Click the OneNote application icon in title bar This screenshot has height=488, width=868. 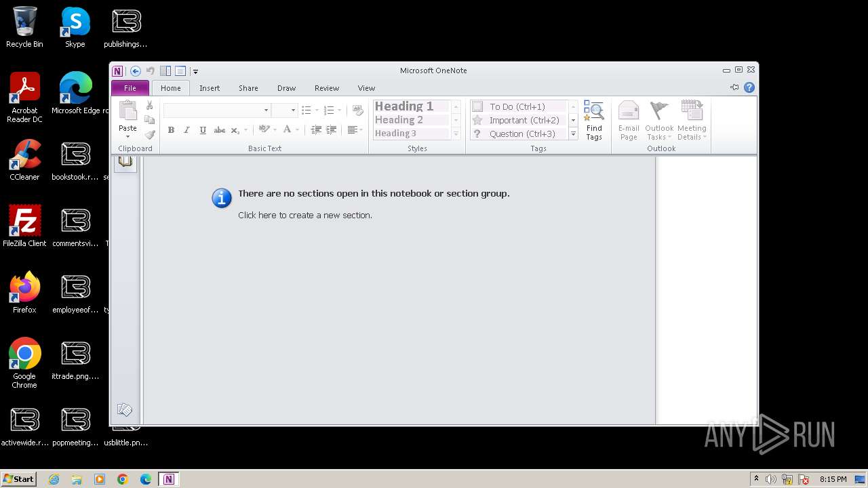pos(117,71)
